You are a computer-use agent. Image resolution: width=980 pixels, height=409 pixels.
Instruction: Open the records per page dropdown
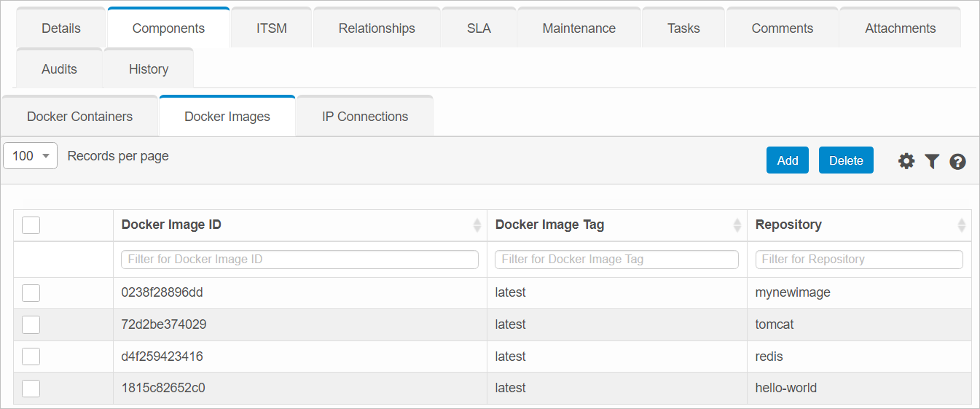tap(31, 156)
